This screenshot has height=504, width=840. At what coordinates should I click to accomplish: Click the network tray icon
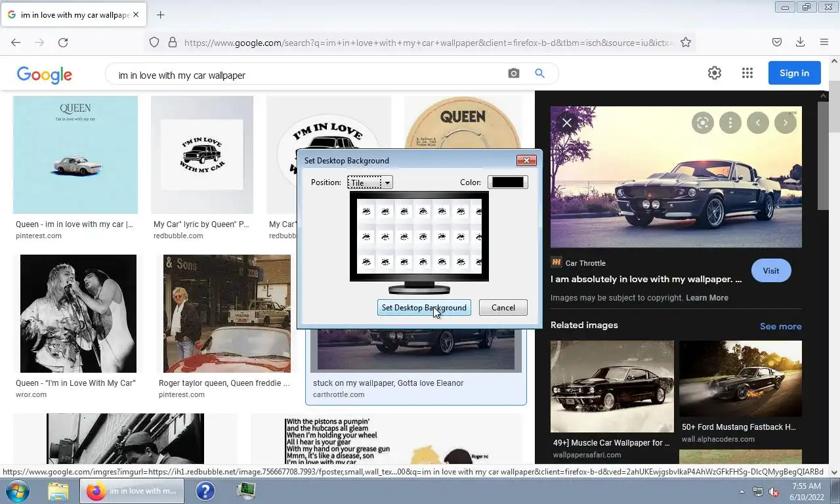(x=758, y=492)
